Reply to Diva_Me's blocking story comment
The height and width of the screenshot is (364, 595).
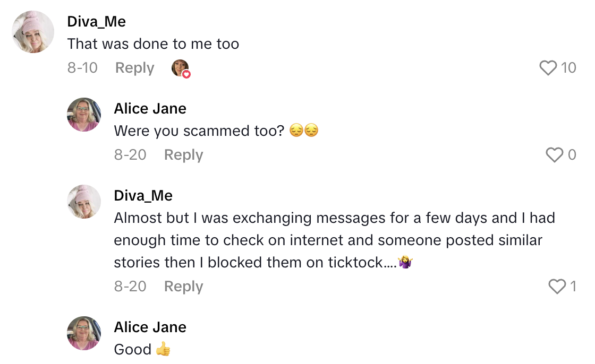(x=183, y=287)
